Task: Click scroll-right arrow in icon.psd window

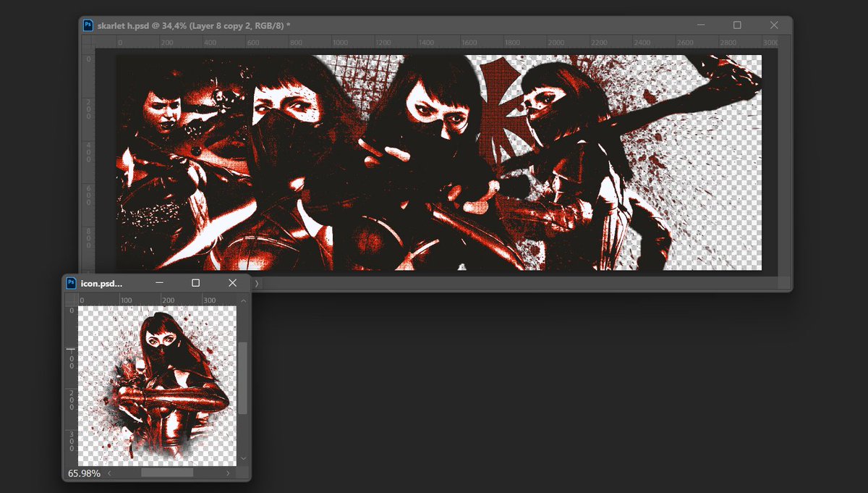Action: pyautogui.click(x=228, y=473)
